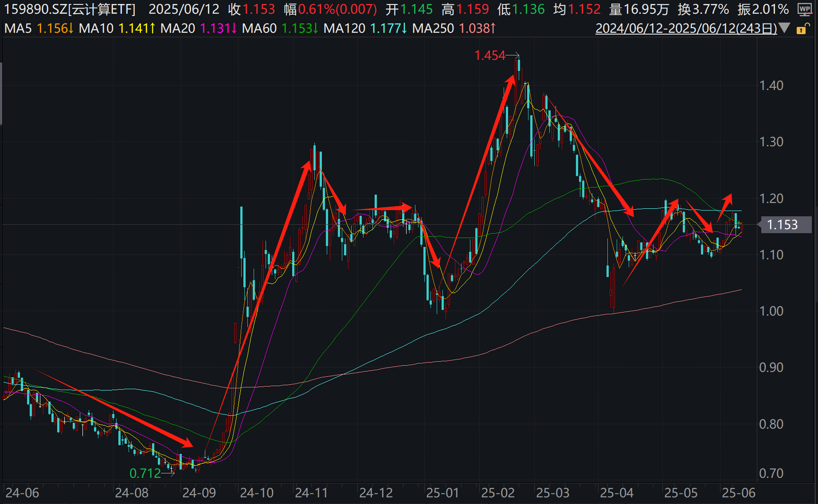
Task: Click the WP monitor icon
Action: pyautogui.click(x=805, y=9)
